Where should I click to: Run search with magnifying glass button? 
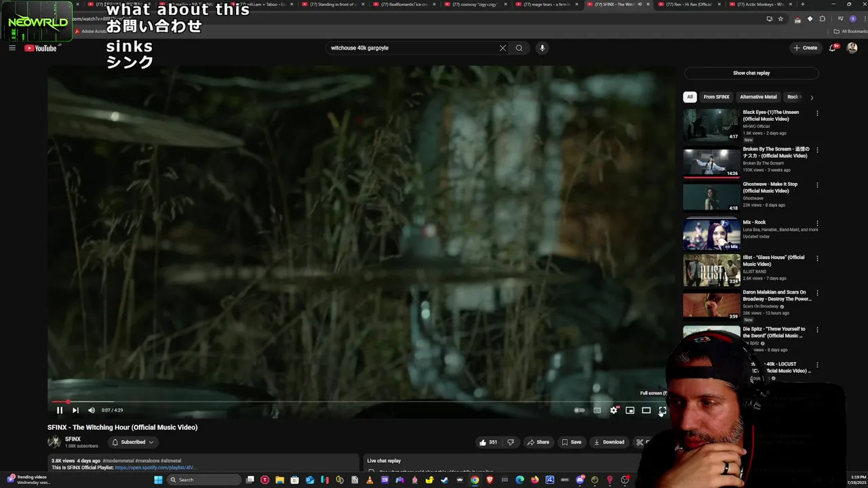click(519, 48)
